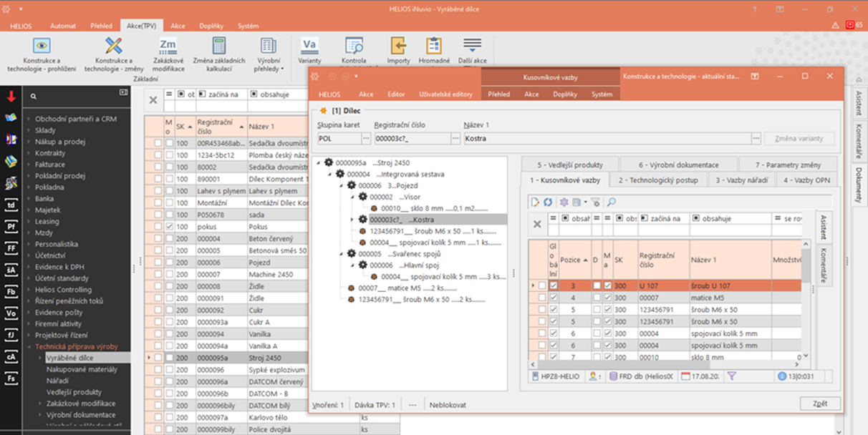Viewport: 868px width, 435px height.
Task: Select row checkbox for Beton červený
Action: (x=158, y=238)
